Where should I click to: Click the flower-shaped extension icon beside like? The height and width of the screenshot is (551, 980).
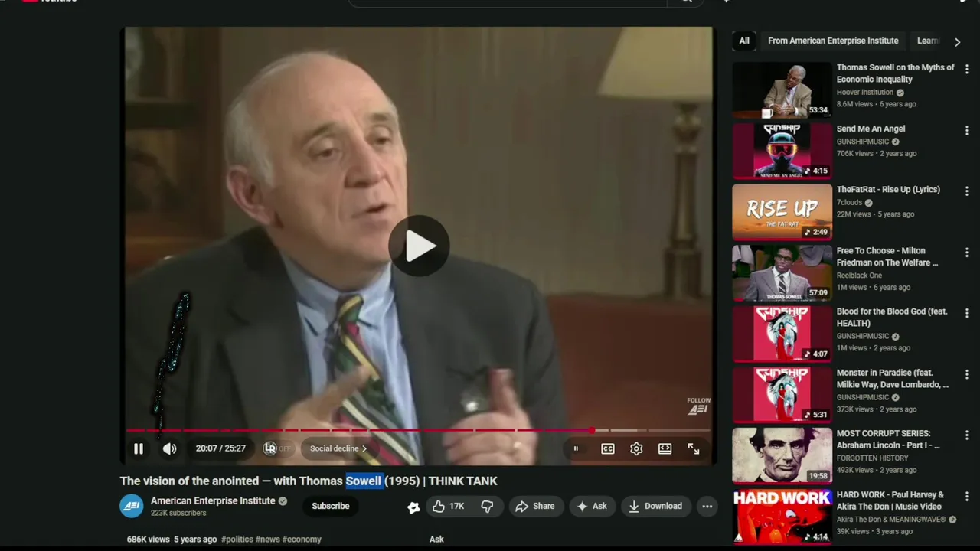pos(413,507)
